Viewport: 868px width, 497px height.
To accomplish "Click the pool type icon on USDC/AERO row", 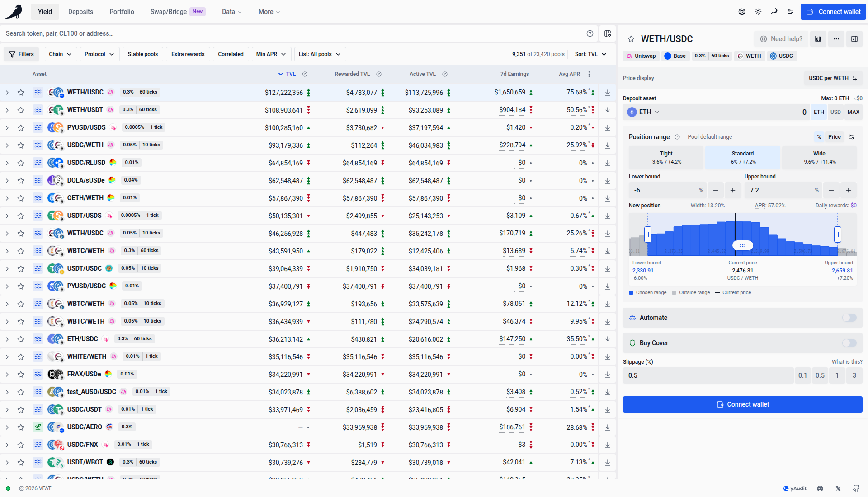I will [38, 427].
